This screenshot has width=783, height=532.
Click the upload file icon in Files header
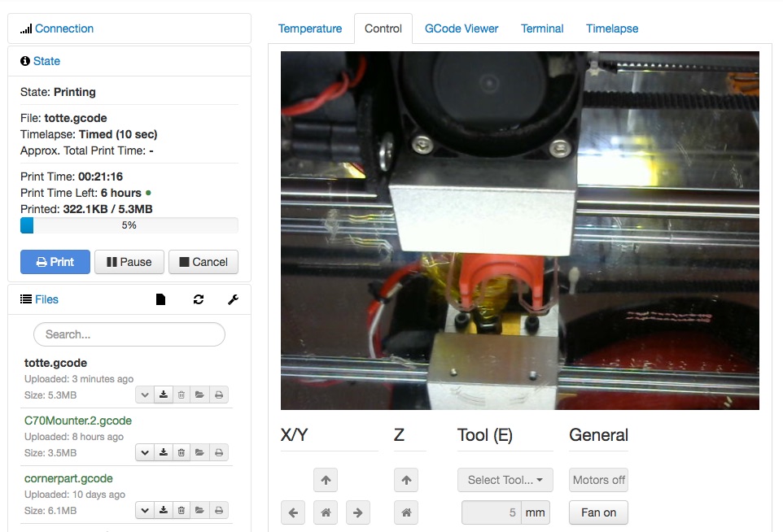click(x=160, y=299)
